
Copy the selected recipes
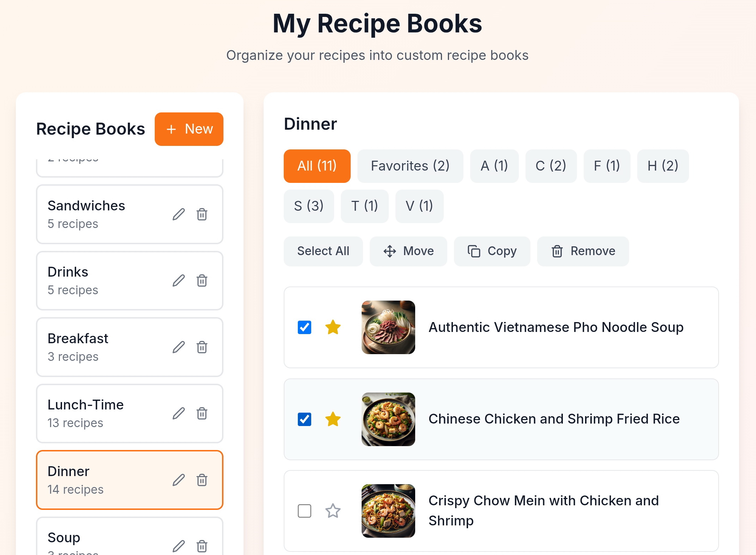click(x=492, y=251)
